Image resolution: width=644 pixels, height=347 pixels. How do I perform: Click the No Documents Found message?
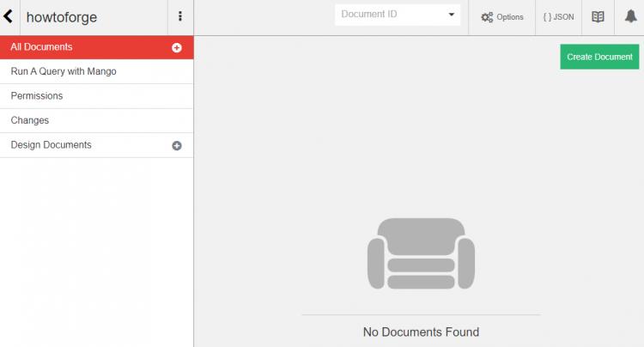pos(421,332)
